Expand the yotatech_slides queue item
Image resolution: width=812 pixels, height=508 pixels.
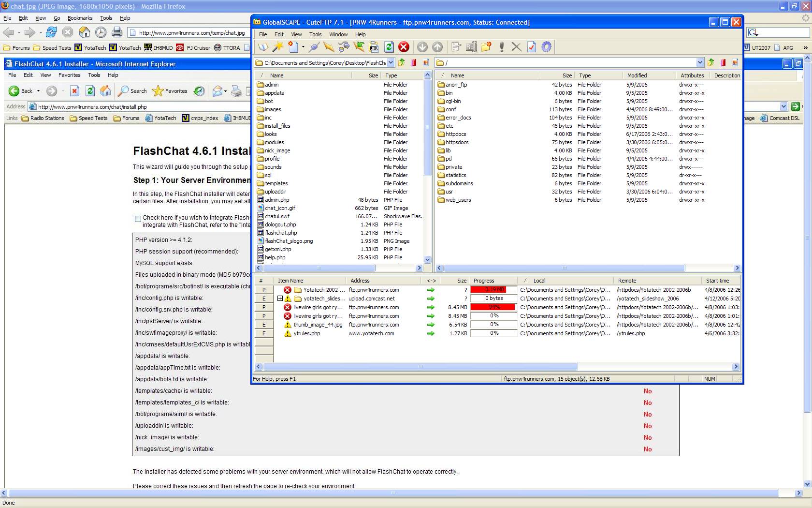pyautogui.click(x=280, y=299)
